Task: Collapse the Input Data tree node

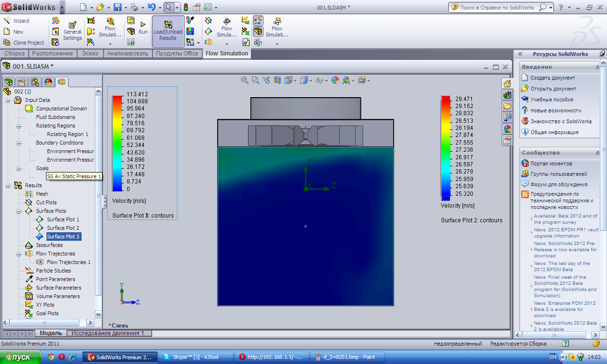Action: (8, 100)
